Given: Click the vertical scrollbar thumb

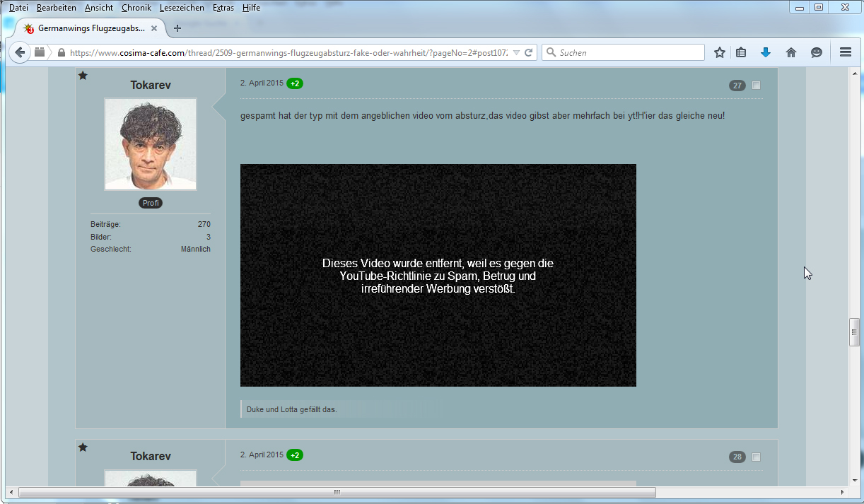Looking at the screenshot, I should click(854, 332).
